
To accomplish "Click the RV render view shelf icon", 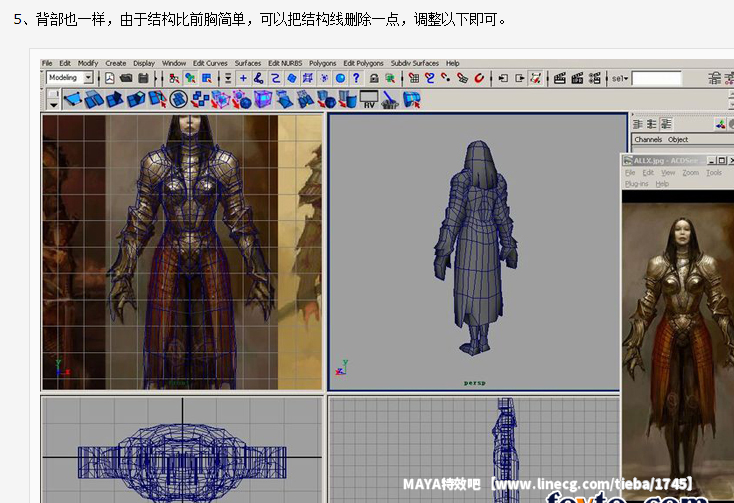I will pos(369,99).
